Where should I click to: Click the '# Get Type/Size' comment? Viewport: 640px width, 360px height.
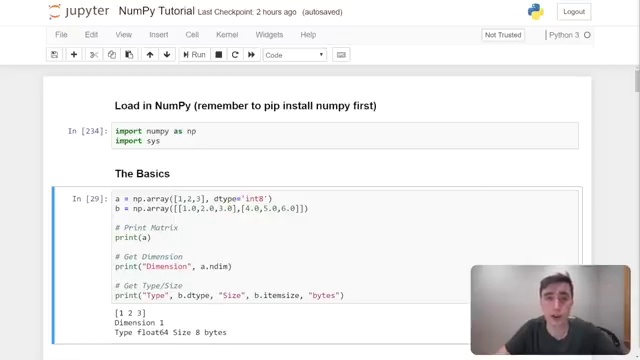pos(149,286)
